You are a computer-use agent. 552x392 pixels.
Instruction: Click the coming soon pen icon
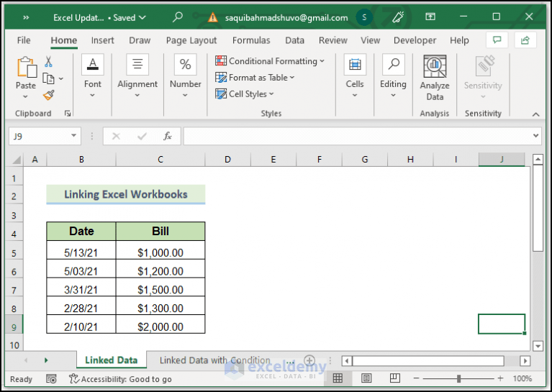pos(398,17)
